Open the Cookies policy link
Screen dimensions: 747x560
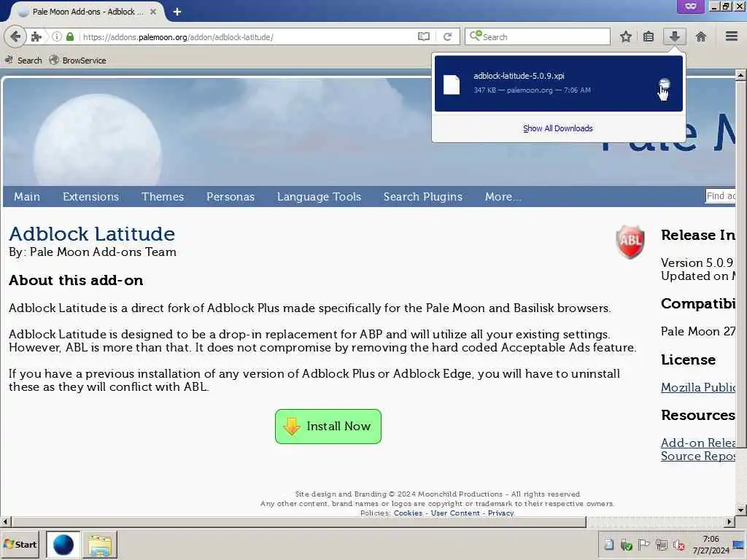tap(408, 513)
